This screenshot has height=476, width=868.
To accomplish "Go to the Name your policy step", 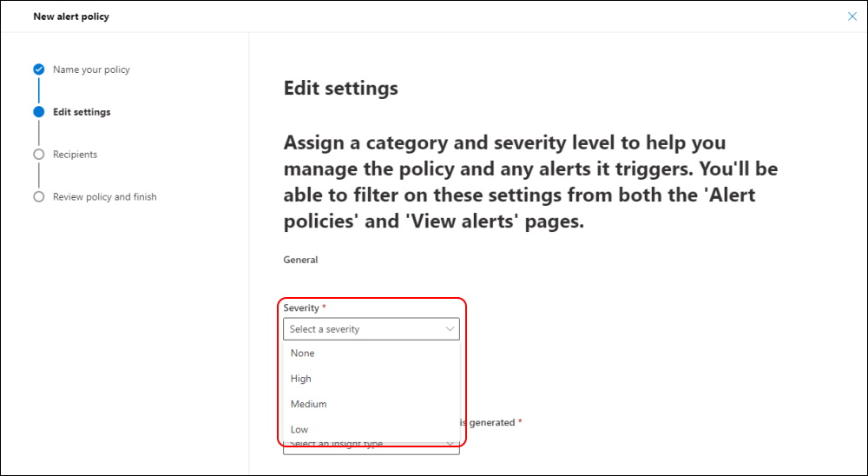I will [91, 69].
